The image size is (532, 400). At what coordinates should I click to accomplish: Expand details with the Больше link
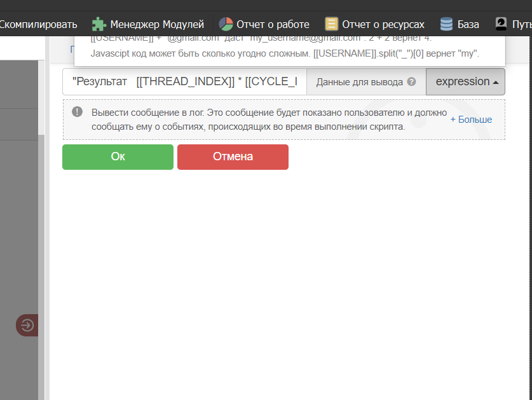pyautogui.click(x=471, y=119)
